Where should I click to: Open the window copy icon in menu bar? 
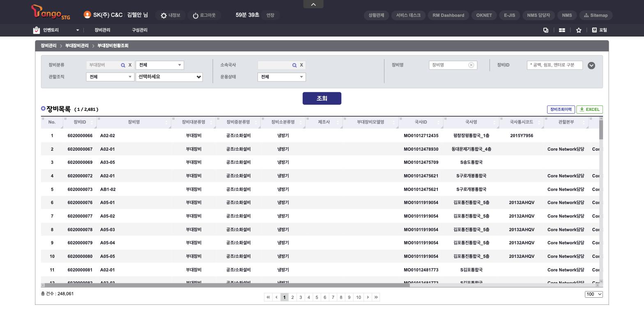point(546,30)
